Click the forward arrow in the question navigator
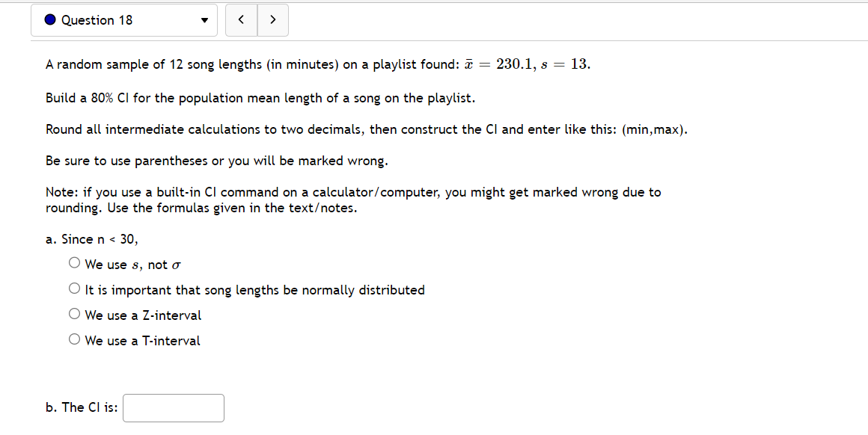This screenshot has height=435, width=868. tap(272, 19)
